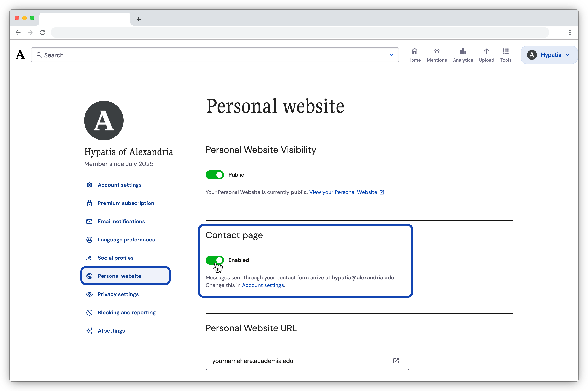The width and height of the screenshot is (588, 391).
Task: Select Personal website in sidebar
Action: coord(126,276)
